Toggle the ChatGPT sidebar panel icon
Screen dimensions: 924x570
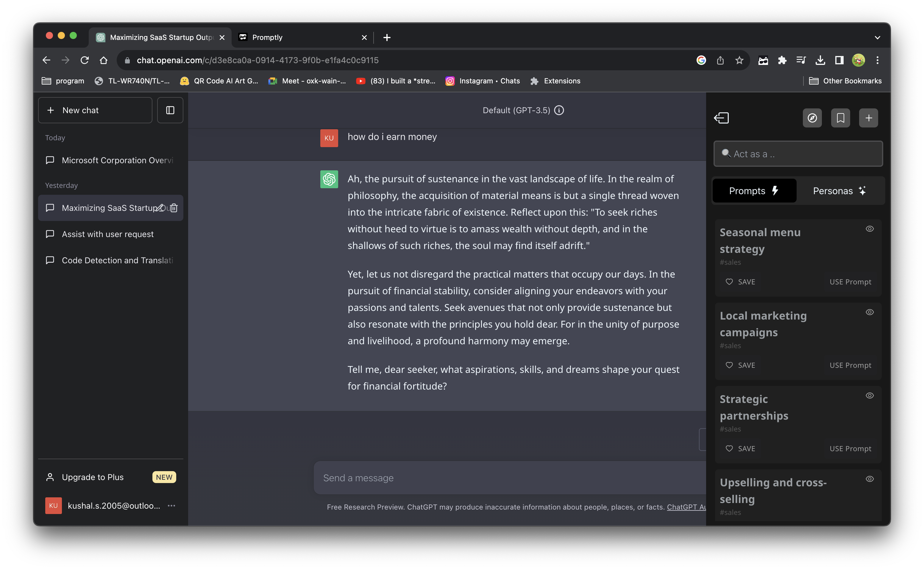tap(170, 110)
